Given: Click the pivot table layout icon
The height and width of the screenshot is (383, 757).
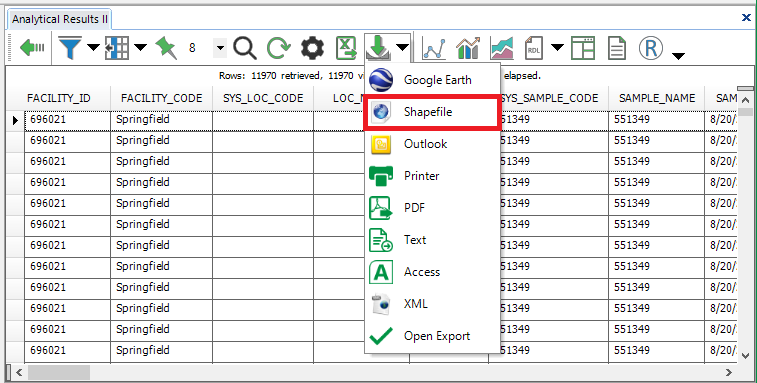Looking at the screenshot, I should 583,48.
